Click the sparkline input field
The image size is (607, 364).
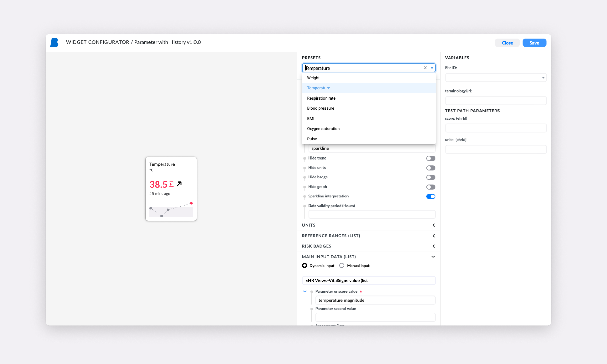click(x=372, y=148)
